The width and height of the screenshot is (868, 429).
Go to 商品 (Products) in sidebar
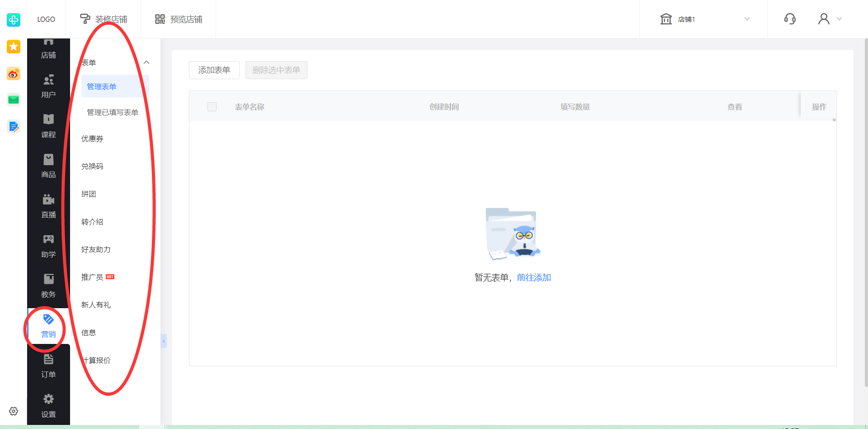tap(48, 166)
